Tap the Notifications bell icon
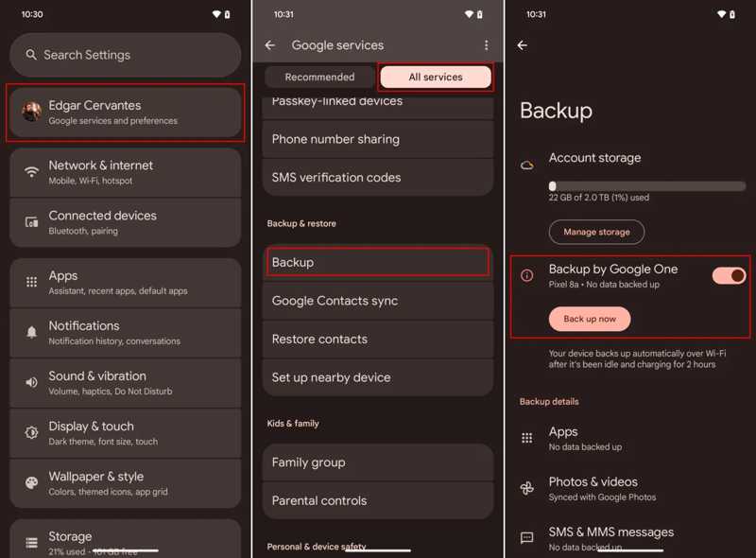The image size is (756, 558). point(32,332)
